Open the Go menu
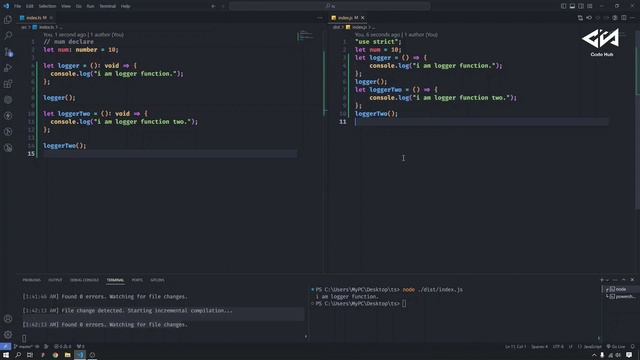Screen dimensions: 640x360 click(79, 6)
